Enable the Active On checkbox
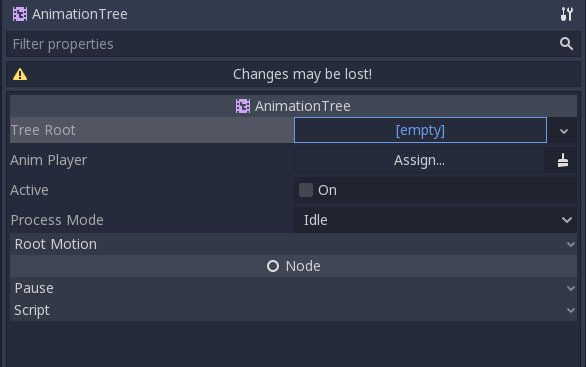The width and height of the screenshot is (586, 367). (x=306, y=190)
